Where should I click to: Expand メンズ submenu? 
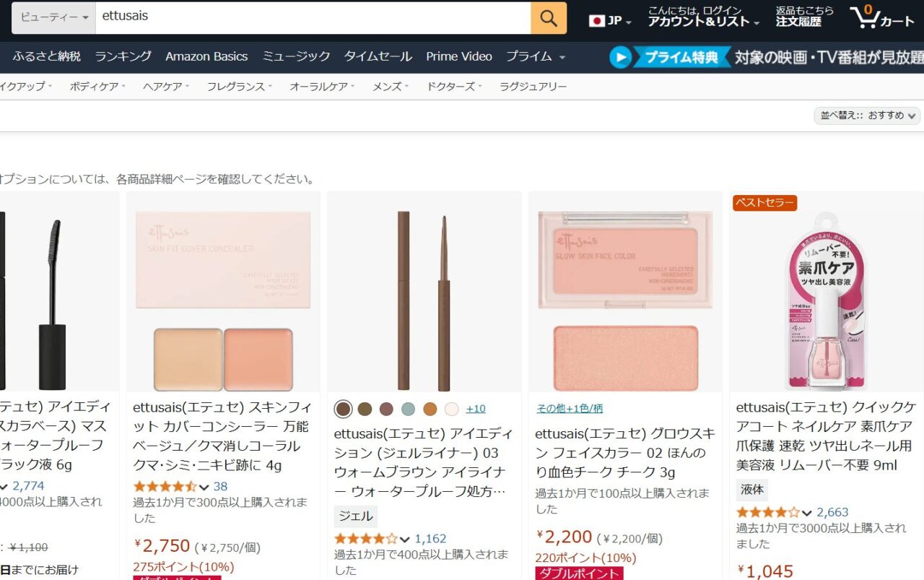(391, 87)
